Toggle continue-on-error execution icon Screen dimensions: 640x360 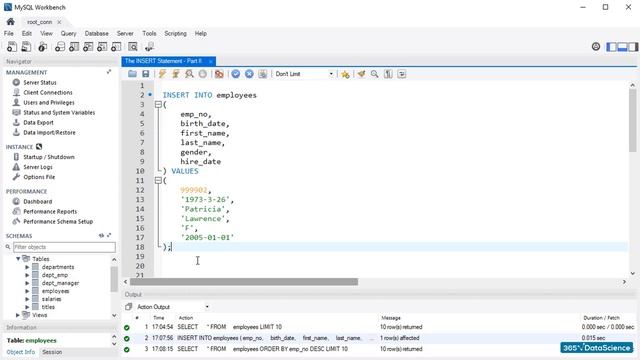(219, 74)
